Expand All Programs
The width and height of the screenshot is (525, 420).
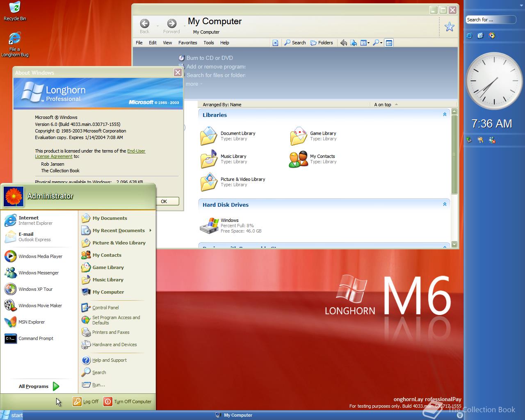tap(39, 386)
